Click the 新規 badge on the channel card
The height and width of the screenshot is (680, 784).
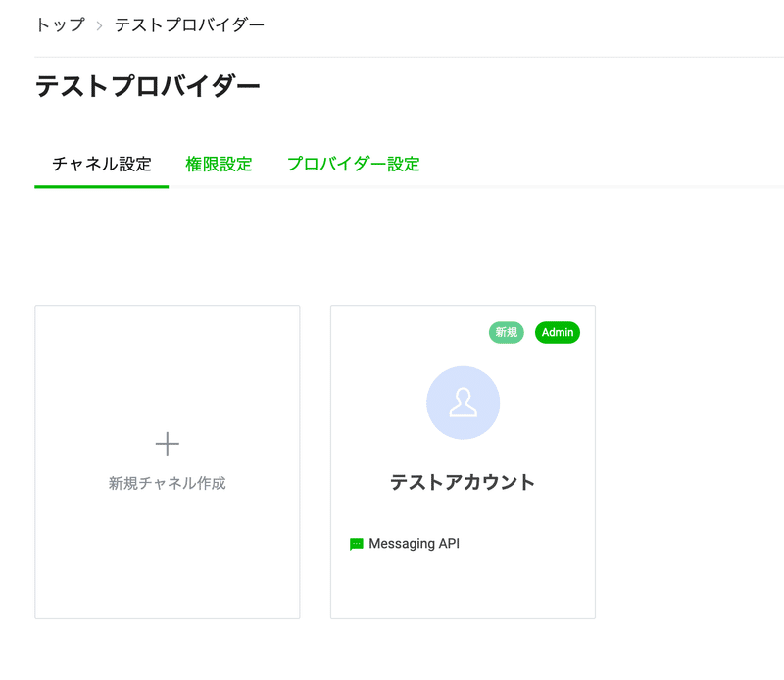pyautogui.click(x=506, y=333)
